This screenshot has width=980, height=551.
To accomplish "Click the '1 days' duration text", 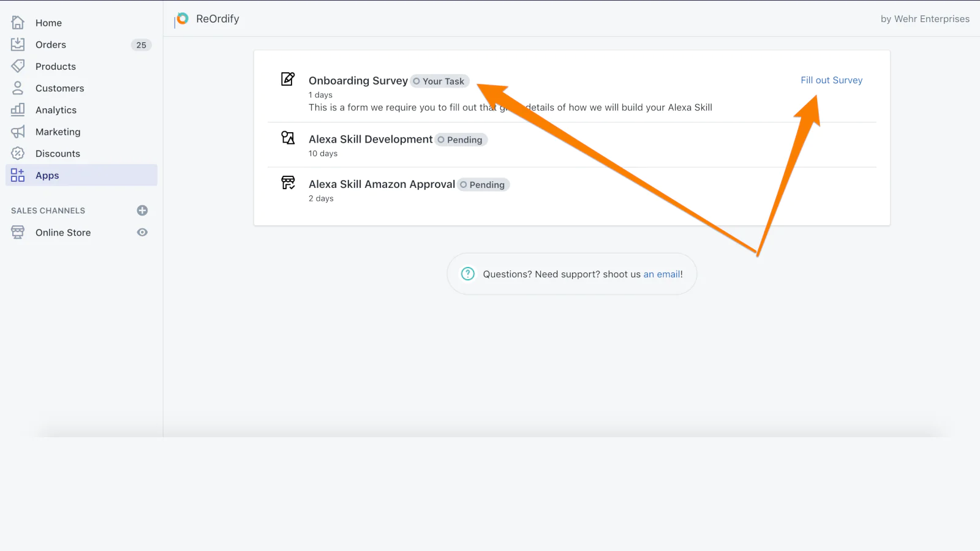I will point(320,95).
